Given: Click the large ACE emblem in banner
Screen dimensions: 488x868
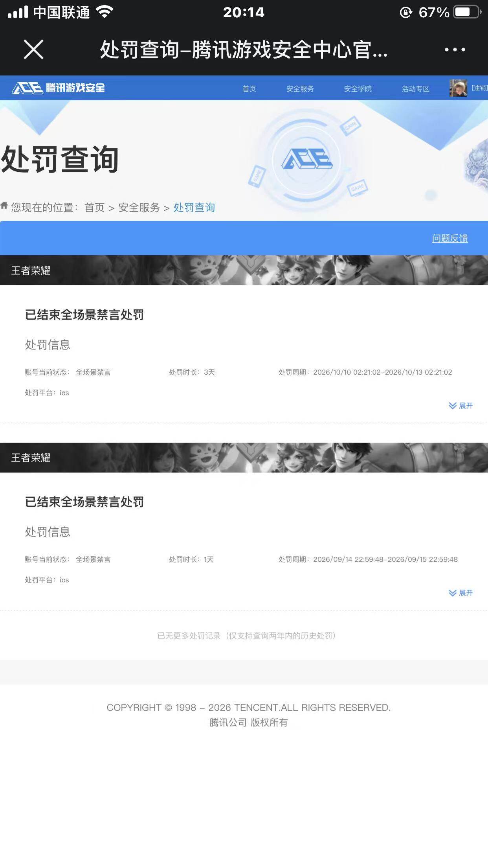Looking at the screenshot, I should [x=307, y=160].
